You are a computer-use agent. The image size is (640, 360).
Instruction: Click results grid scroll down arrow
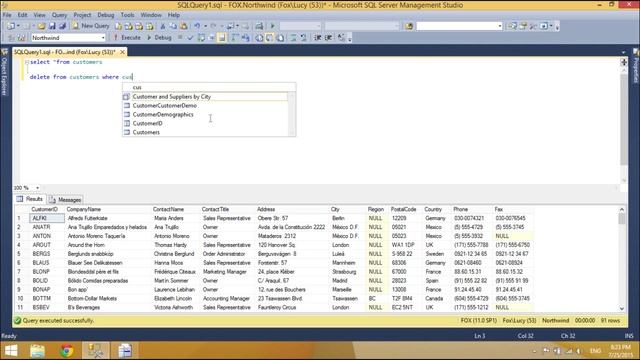(x=622, y=309)
